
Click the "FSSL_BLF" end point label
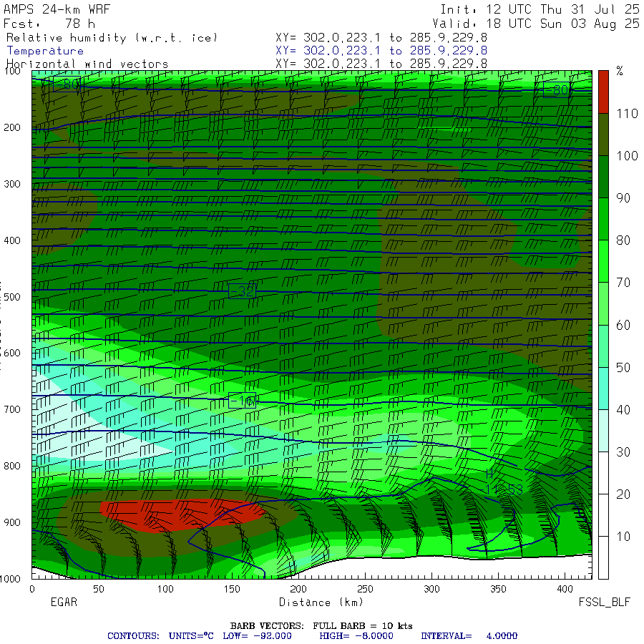(604, 602)
